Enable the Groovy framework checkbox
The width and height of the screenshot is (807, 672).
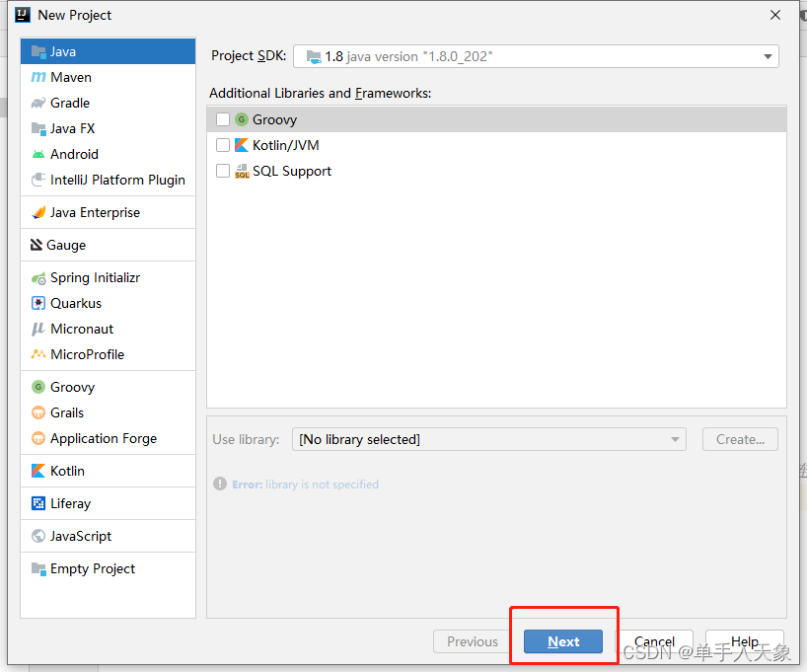223,119
